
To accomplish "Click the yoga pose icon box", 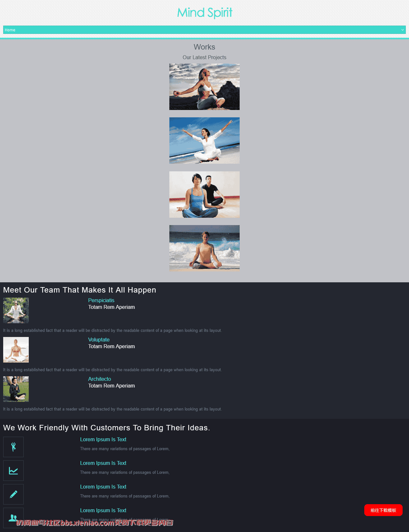I will [x=13, y=447].
